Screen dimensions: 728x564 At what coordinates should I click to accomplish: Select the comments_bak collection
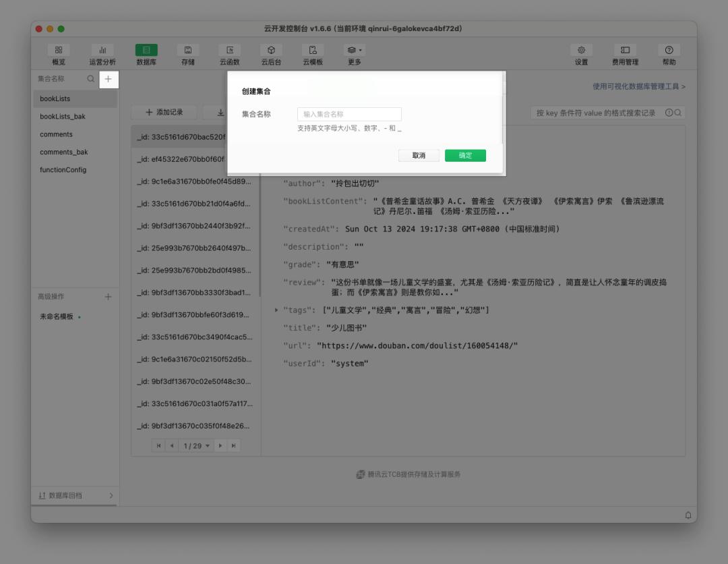pos(75,152)
